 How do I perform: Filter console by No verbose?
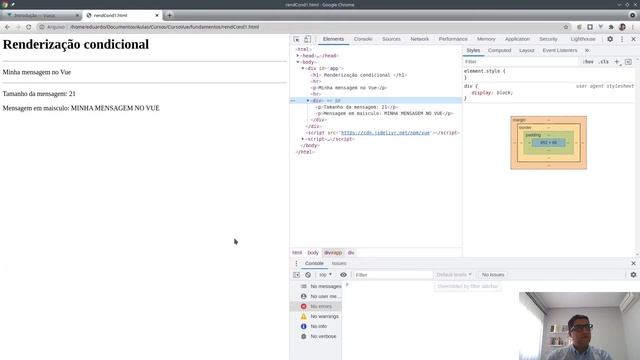[316, 336]
